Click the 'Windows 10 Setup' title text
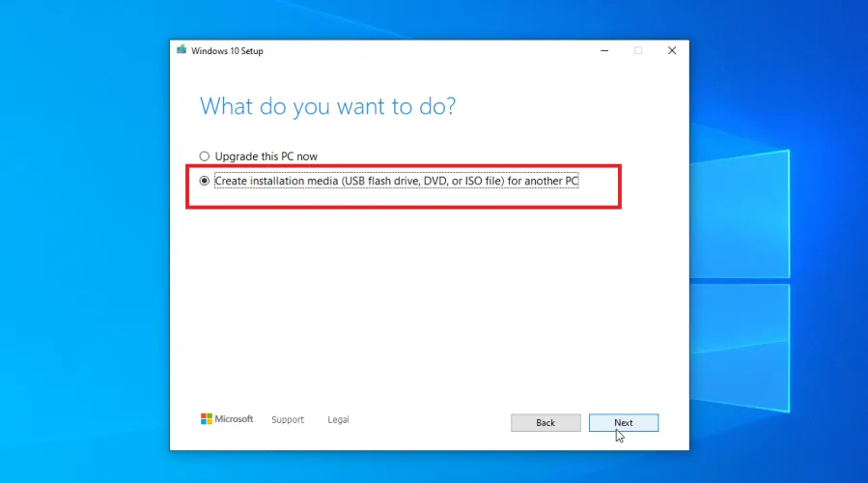Viewport: 868px width, 483px height. pyautogui.click(x=227, y=51)
